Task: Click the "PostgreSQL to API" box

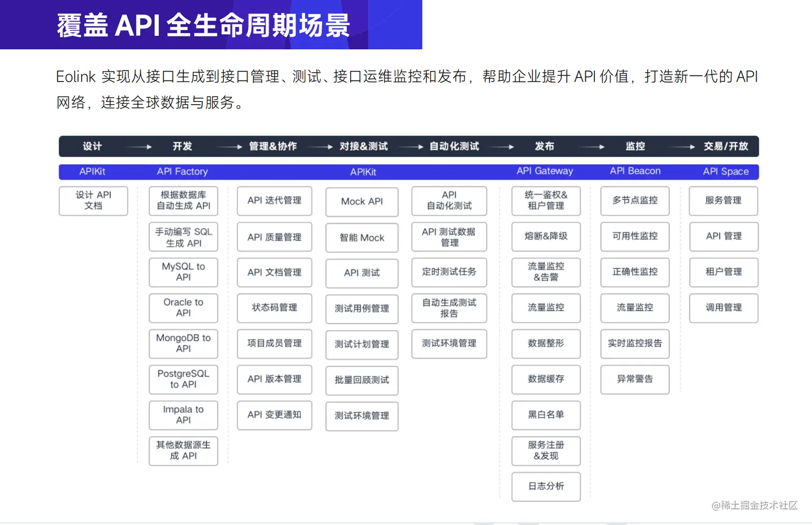Action: pos(184,380)
